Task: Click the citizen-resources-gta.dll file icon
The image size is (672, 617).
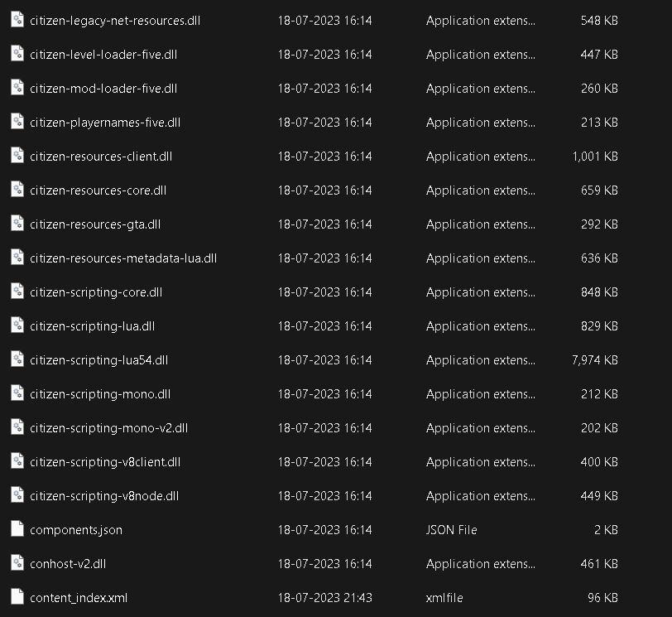Action: [17, 224]
